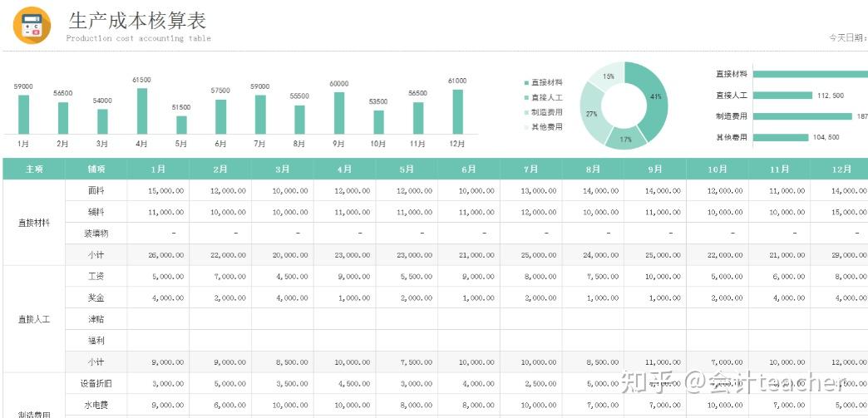The height and width of the screenshot is (418, 868).
Task: Select 奖金 cell for 2月 showing 2,000.00
Action: [220, 298]
